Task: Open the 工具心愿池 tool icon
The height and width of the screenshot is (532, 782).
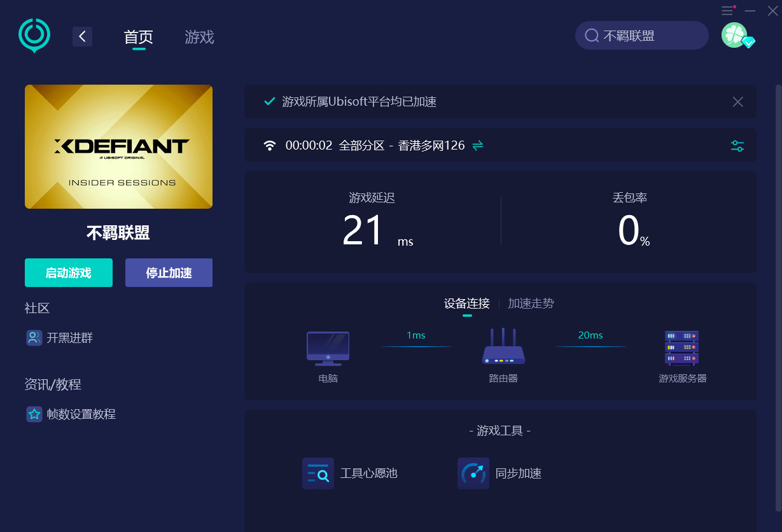Action: [318, 473]
